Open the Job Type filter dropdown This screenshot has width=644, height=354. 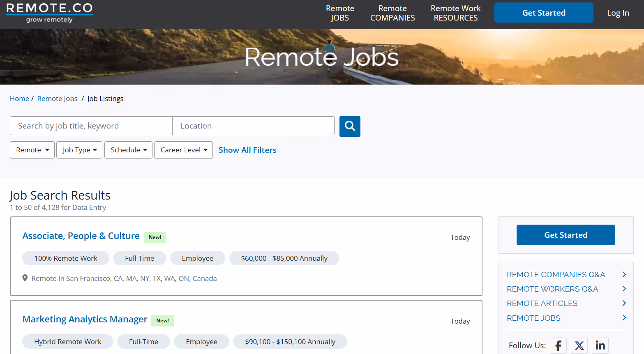tap(79, 150)
